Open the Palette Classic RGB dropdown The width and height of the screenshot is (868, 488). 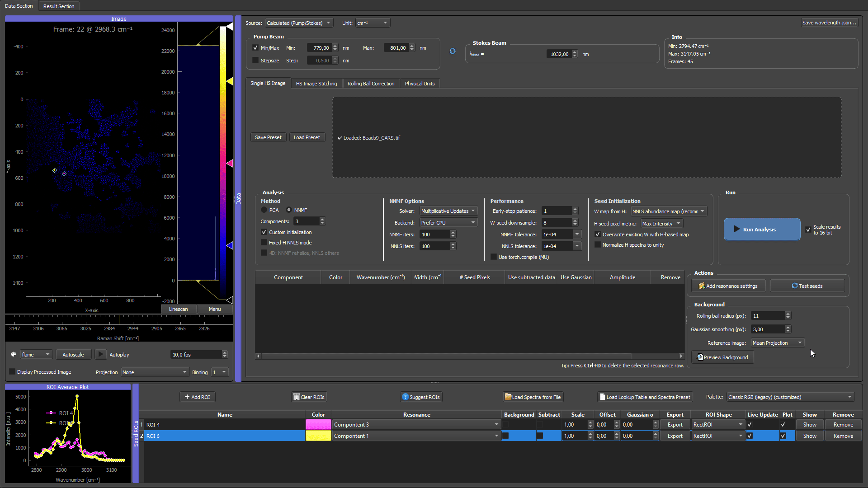(x=790, y=397)
